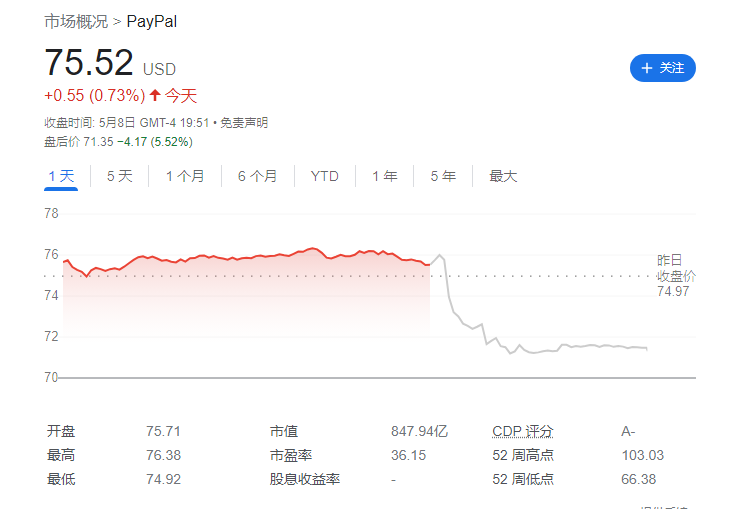
Task: Click the 市盈率 label
Action: point(291,455)
